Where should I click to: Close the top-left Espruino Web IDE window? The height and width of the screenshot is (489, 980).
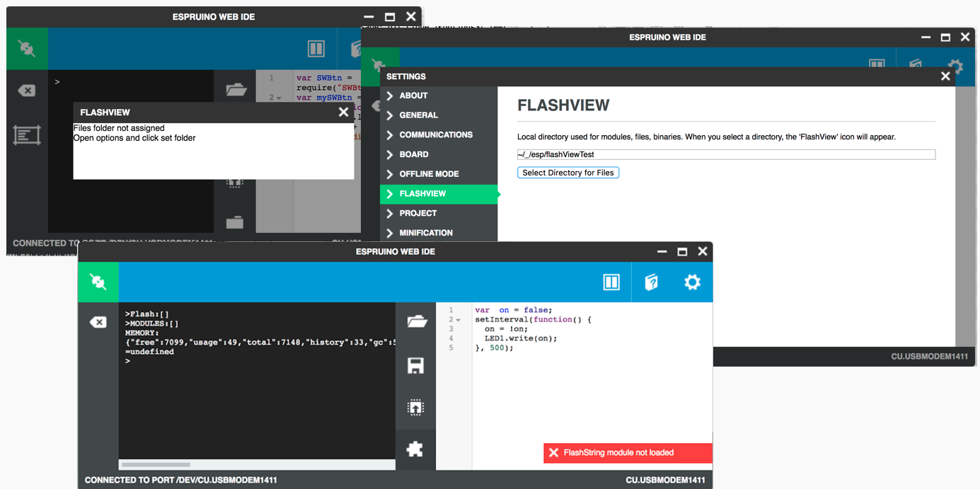point(411,17)
